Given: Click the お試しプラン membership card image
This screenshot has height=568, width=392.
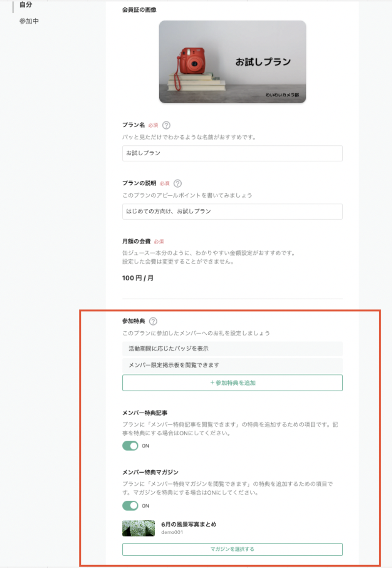Looking at the screenshot, I should click(232, 61).
